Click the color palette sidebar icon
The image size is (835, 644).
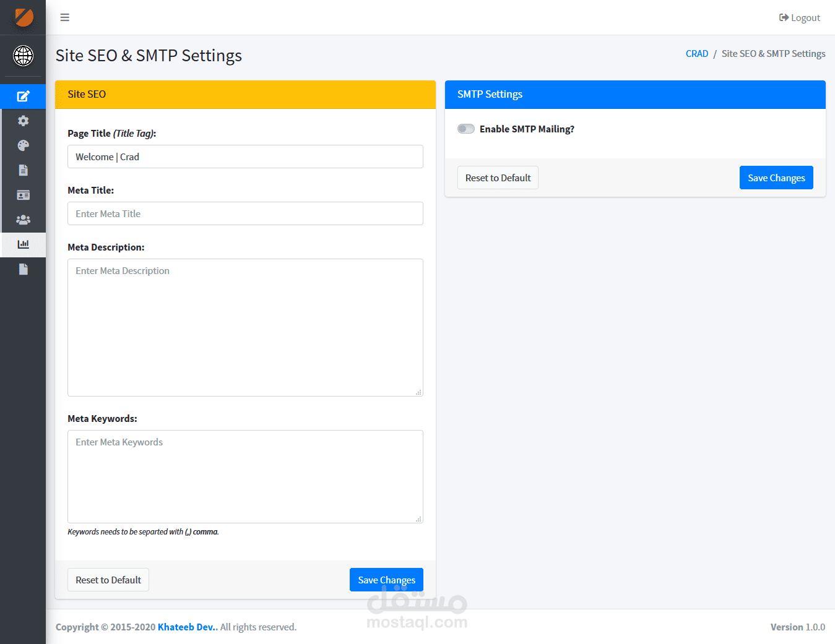coord(24,145)
